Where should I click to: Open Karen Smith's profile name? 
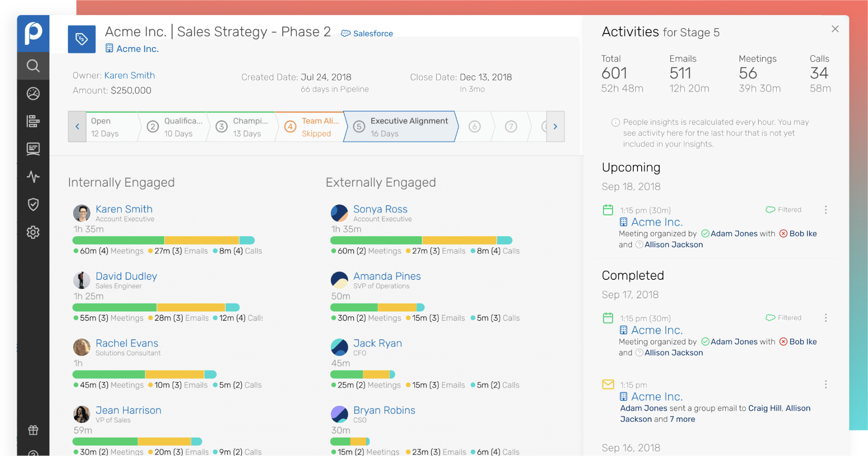pos(124,209)
